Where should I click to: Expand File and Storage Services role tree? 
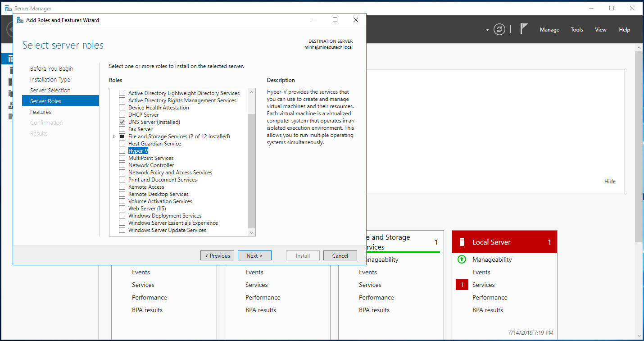point(114,136)
